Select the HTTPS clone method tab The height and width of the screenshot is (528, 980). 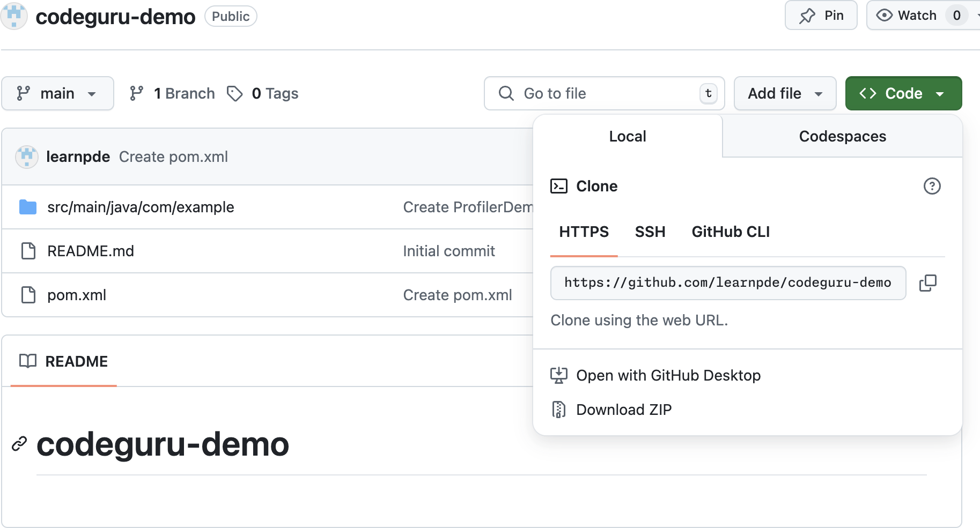click(584, 232)
